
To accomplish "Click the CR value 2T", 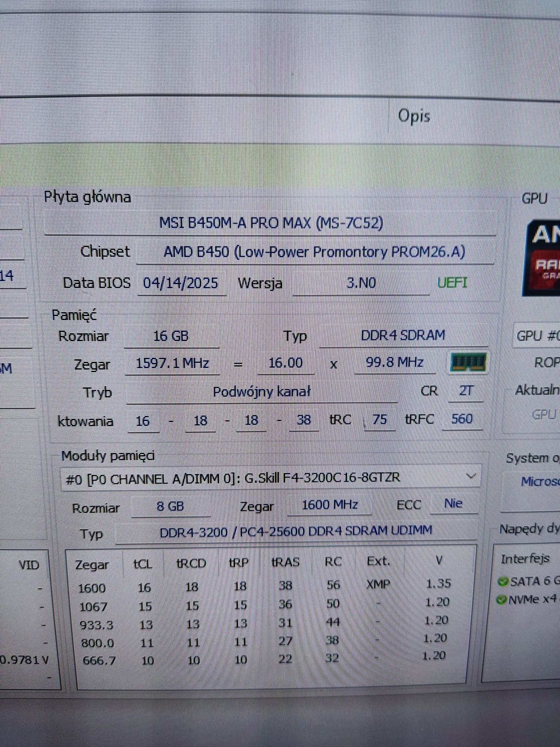I will [x=466, y=390].
